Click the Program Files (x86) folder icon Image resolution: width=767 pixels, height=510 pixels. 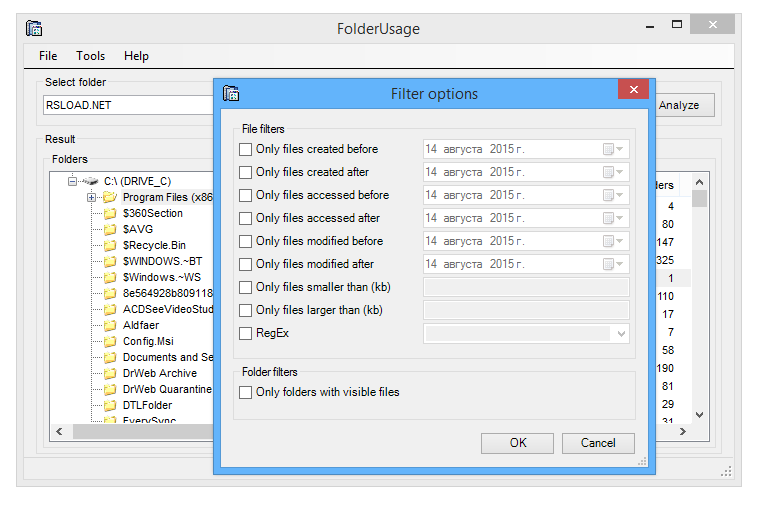click(110, 197)
